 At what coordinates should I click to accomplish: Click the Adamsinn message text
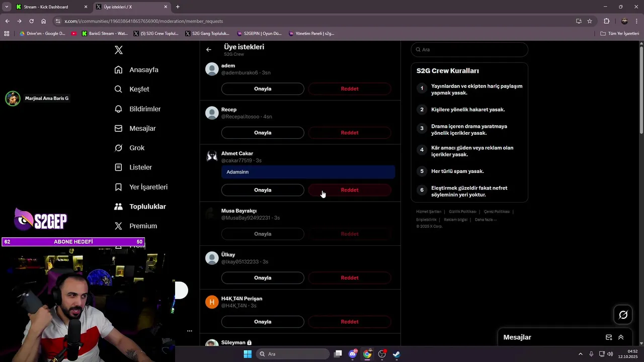(237, 172)
